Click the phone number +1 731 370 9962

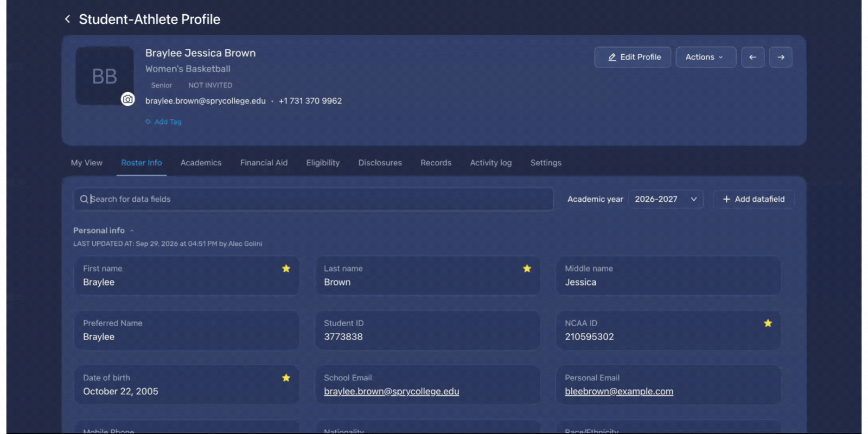point(310,101)
